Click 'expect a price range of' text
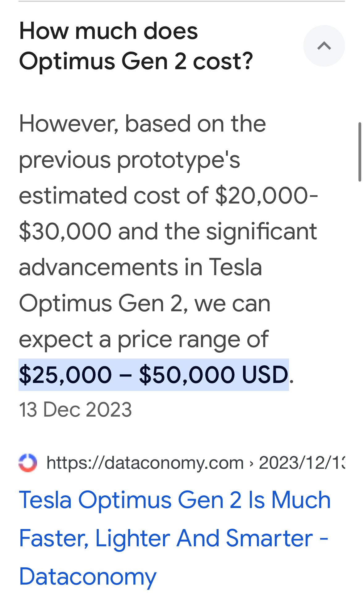364x613 pixels. (144, 339)
